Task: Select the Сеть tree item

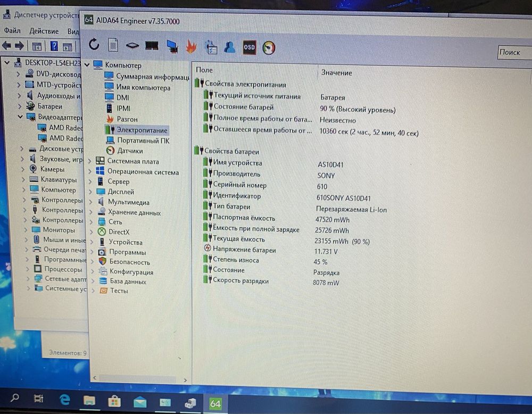Action: [115, 222]
